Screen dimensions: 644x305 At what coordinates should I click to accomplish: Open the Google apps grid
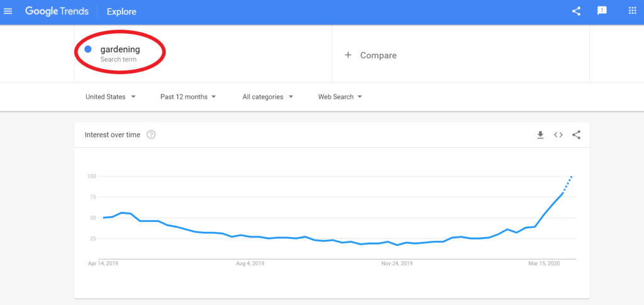632,11
